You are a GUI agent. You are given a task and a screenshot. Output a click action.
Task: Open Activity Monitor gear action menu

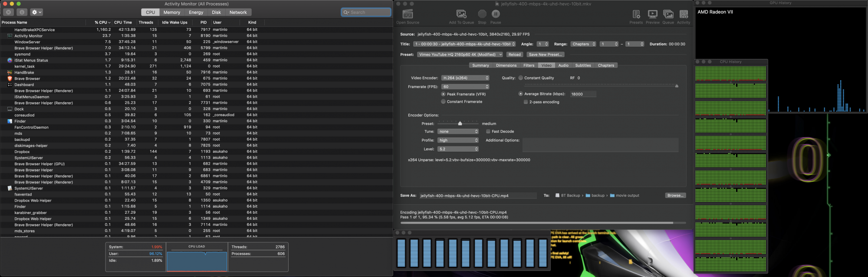pyautogui.click(x=37, y=12)
